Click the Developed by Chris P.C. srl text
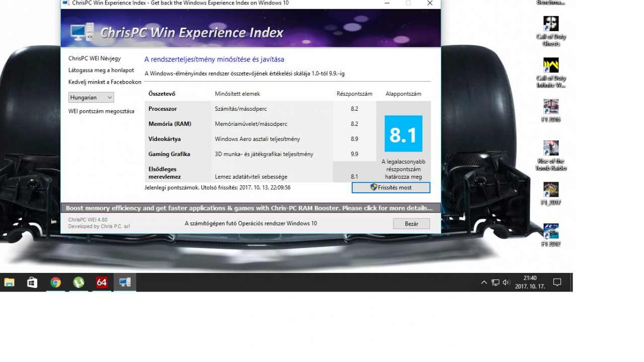Viewport: 644px width, 362px height. click(99, 227)
